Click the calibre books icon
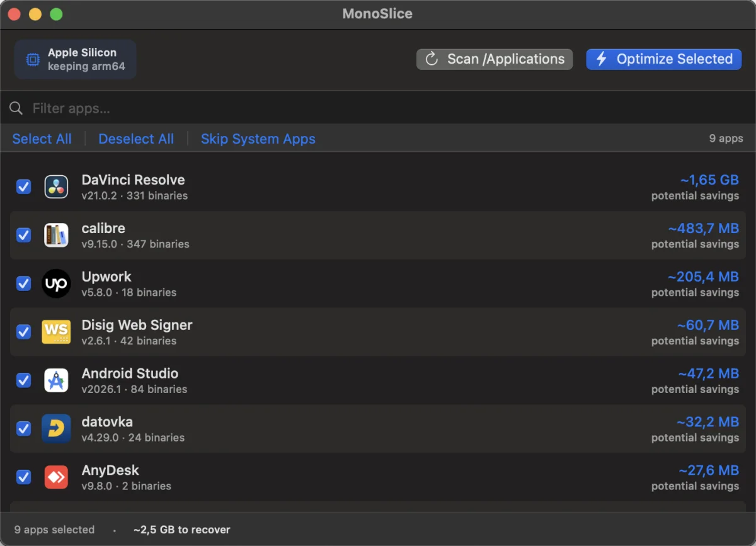Screen dimensions: 756x546 [56, 235]
